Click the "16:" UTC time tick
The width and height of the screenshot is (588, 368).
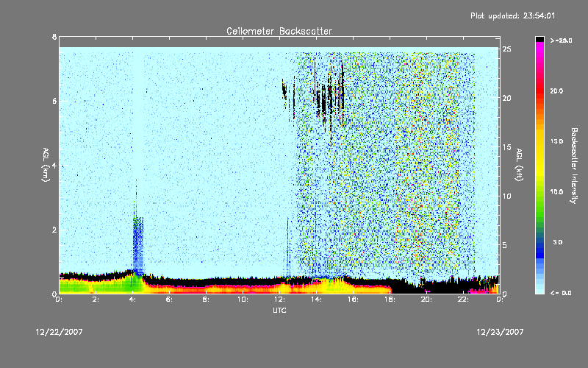(354, 300)
